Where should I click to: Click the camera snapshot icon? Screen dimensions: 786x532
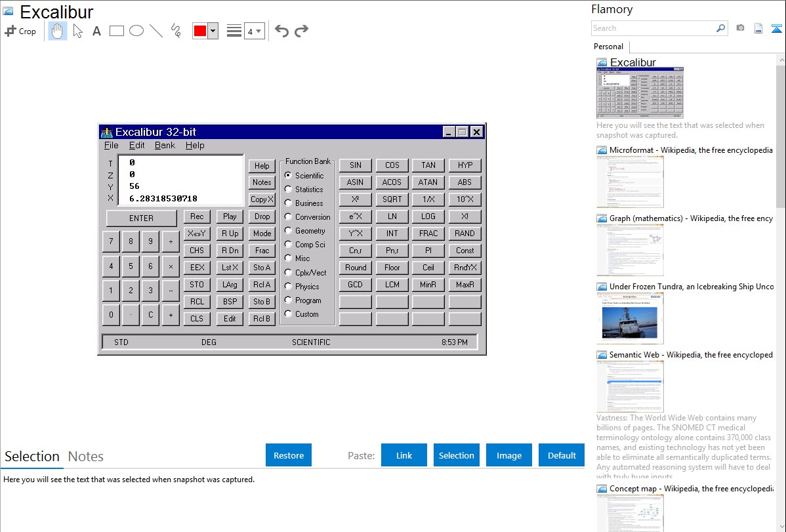pos(740,28)
